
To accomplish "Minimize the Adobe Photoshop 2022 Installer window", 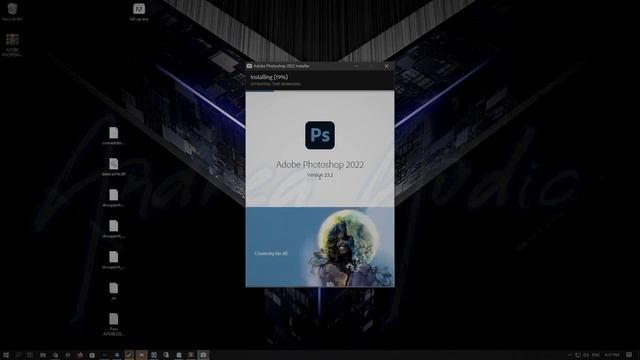I will [x=356, y=66].
